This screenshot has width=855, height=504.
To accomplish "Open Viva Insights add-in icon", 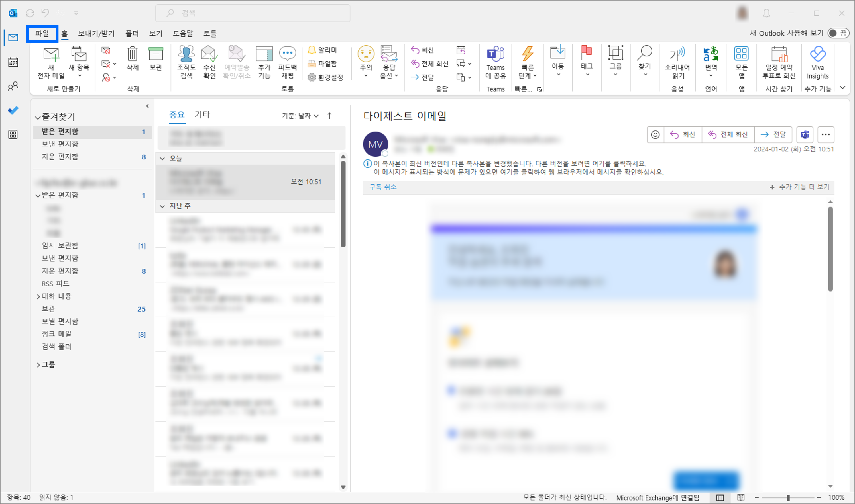I will coord(817,54).
